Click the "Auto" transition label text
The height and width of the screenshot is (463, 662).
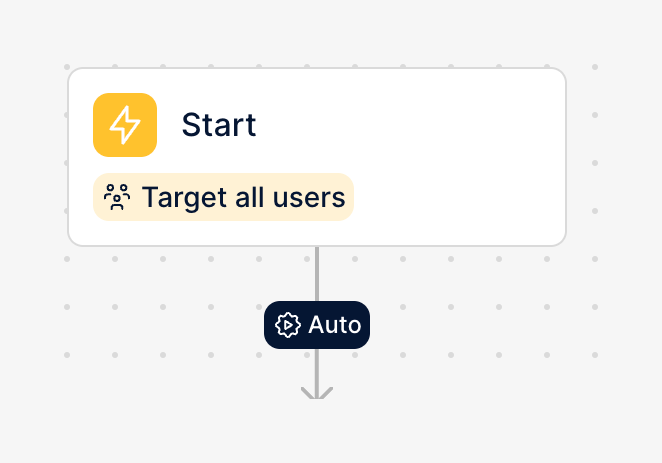click(x=334, y=325)
